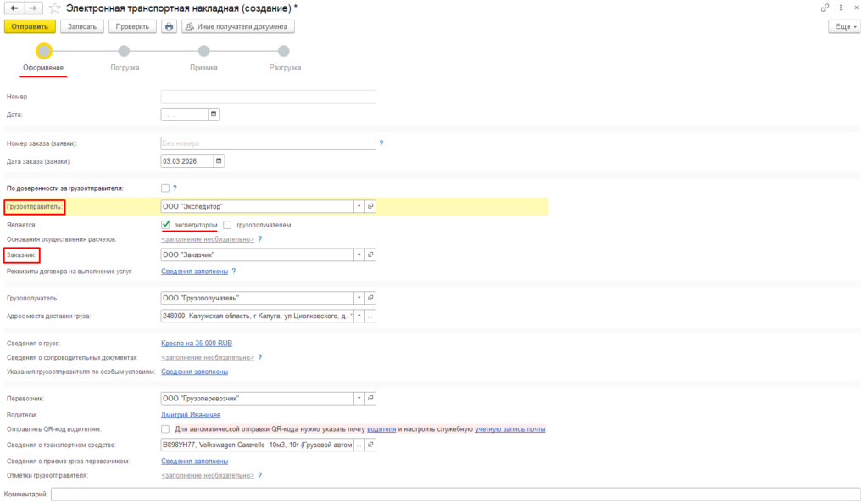
Task: Open calendar for Дата заказа (заявки)
Action: coord(219,161)
